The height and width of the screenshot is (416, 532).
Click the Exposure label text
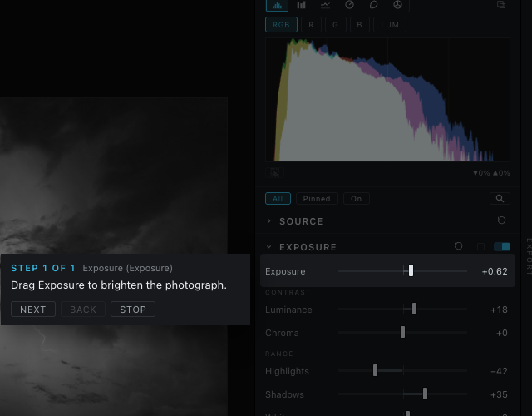[x=285, y=271]
